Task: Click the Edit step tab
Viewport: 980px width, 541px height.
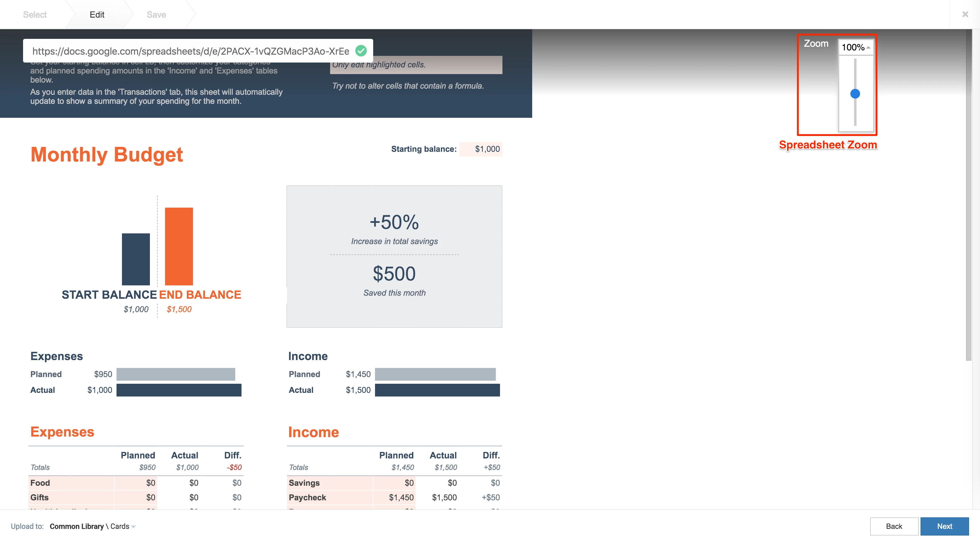Action: [97, 15]
